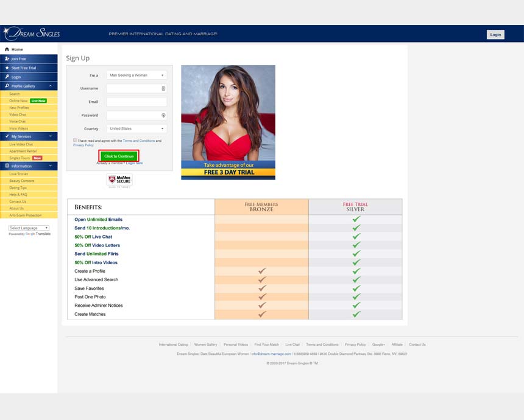
Task: Click the Start Free Trial star icon
Action: click(7, 68)
